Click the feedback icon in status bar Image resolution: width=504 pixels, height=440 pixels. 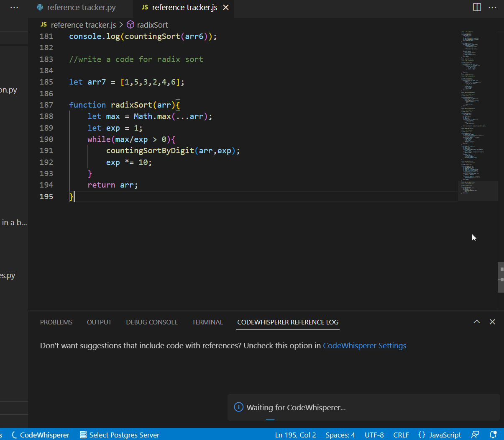tap(475, 435)
